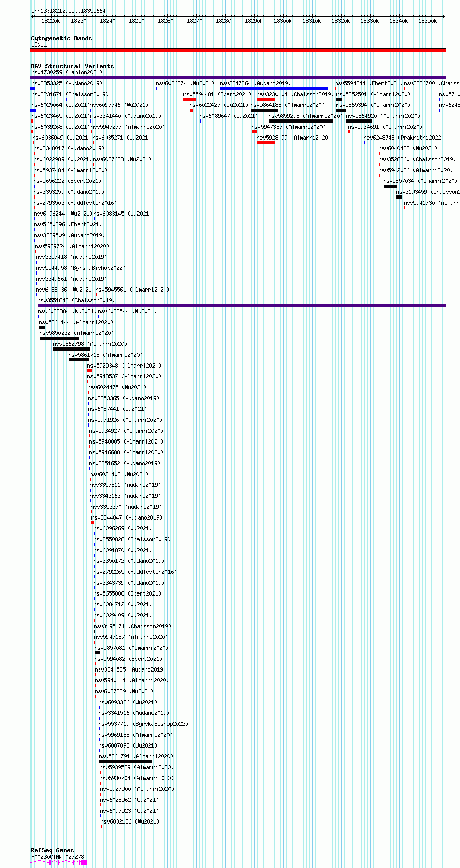
Task: Click the black bar under nsv5864188 (Almarri2020)
Action: [264, 110]
